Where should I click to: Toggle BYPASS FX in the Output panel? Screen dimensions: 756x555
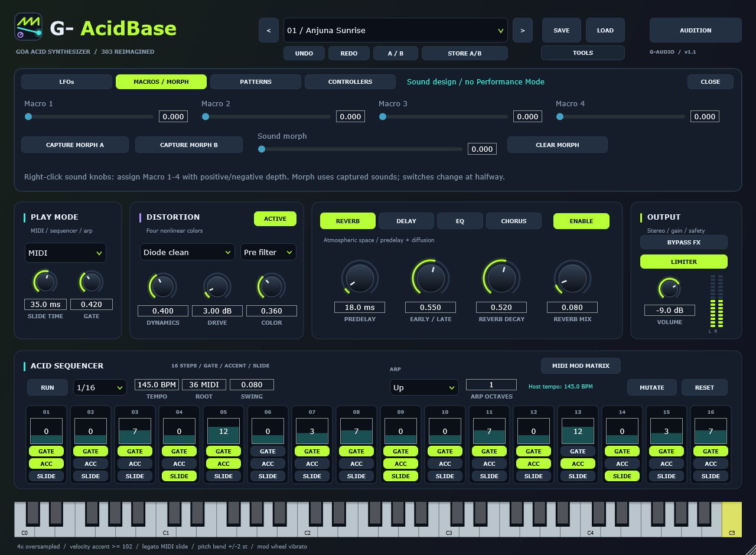tap(684, 242)
